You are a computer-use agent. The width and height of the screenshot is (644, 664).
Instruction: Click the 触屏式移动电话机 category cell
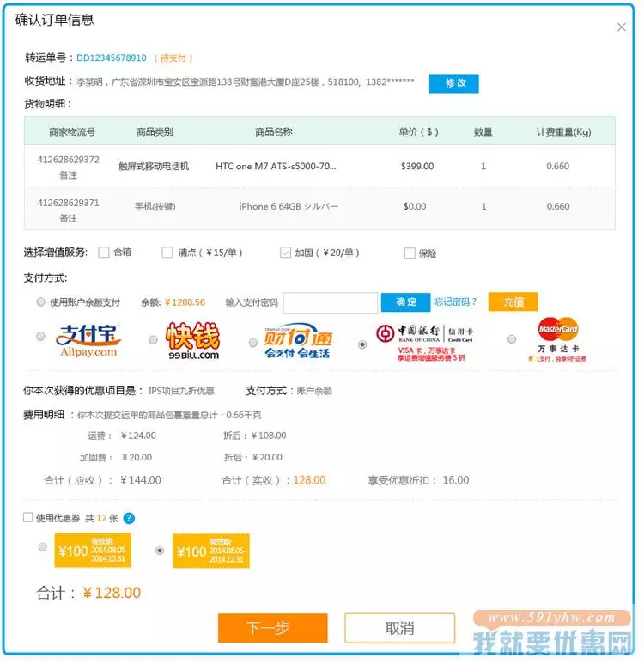pos(154,167)
